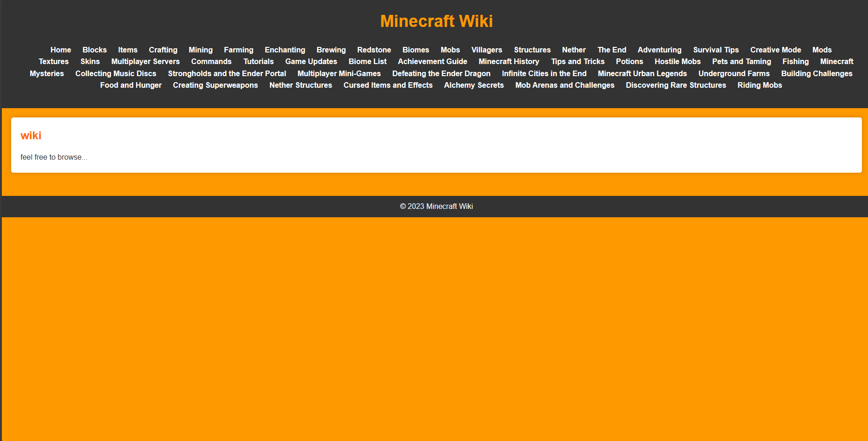
Task: Go to Discovering Rare Structures
Action: click(x=676, y=85)
